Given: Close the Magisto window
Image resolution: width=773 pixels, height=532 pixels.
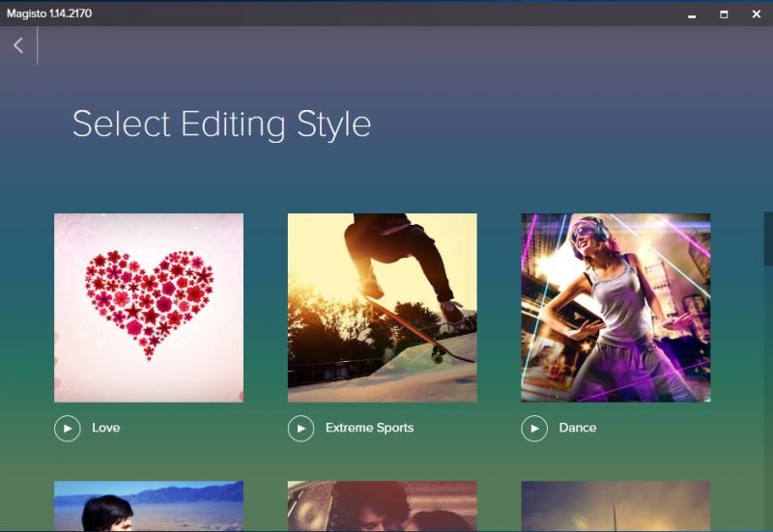Looking at the screenshot, I should (757, 14).
